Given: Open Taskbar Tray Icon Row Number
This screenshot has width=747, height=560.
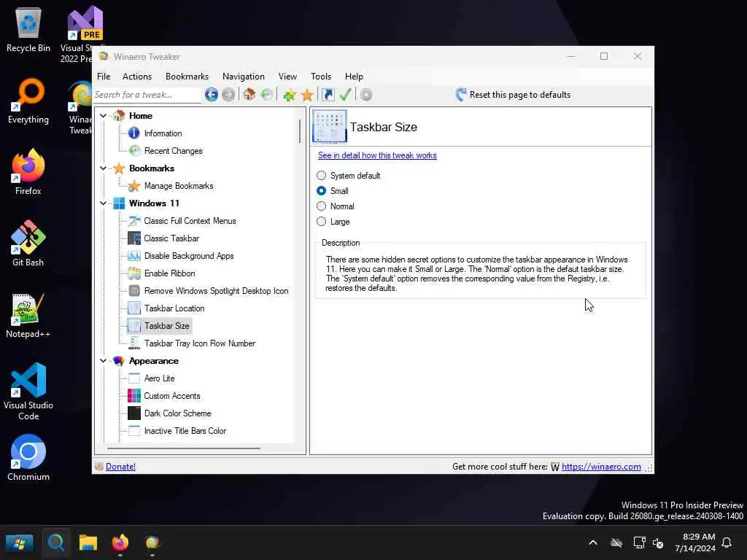Looking at the screenshot, I should pyautogui.click(x=199, y=343).
